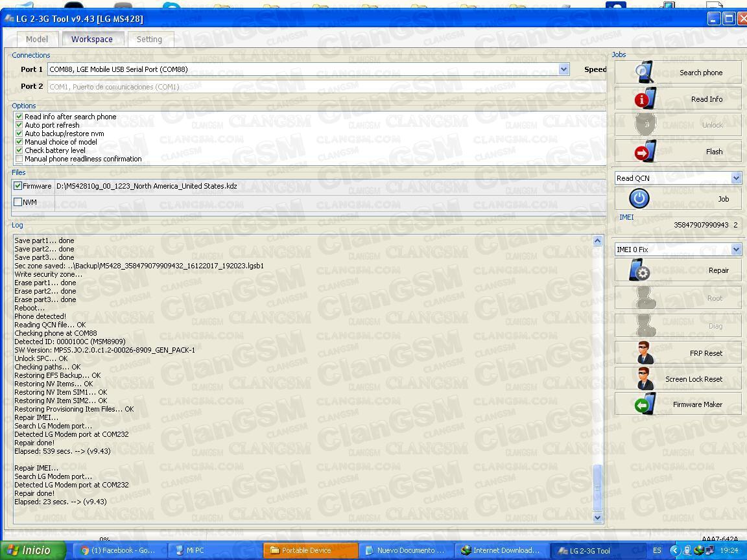Click log line starting 'Sec zone saved'
Viewport: 747px width, 560px height.
pos(139,266)
